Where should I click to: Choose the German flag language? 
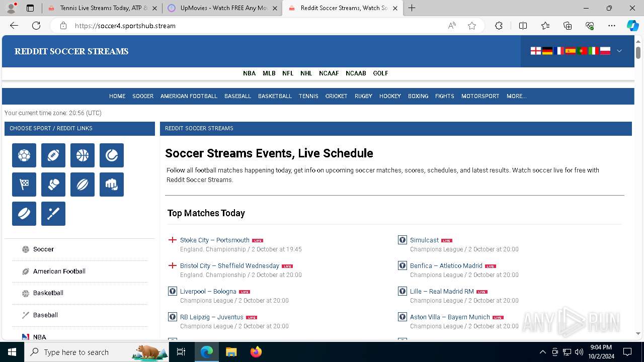pos(547,51)
